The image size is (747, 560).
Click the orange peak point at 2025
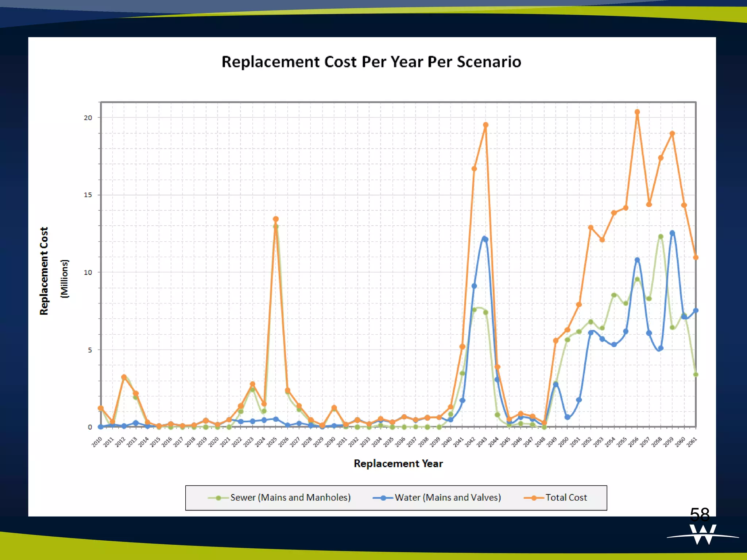pyautogui.click(x=276, y=219)
